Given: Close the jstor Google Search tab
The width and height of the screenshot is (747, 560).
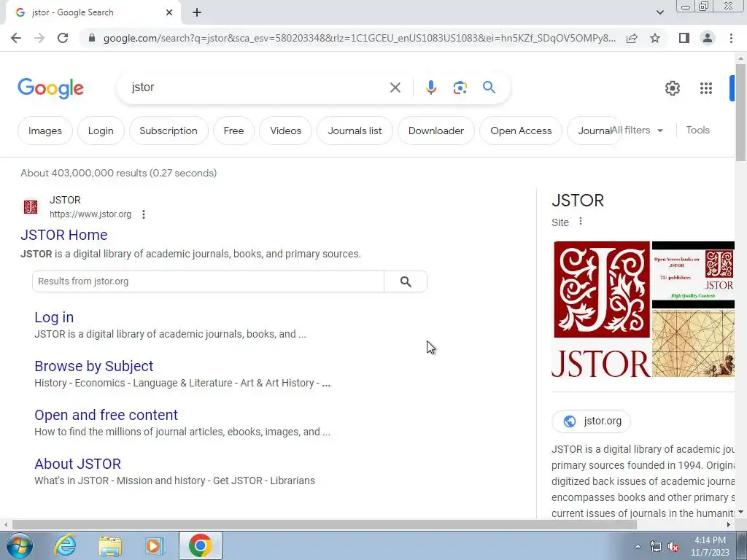Looking at the screenshot, I should click(169, 12).
